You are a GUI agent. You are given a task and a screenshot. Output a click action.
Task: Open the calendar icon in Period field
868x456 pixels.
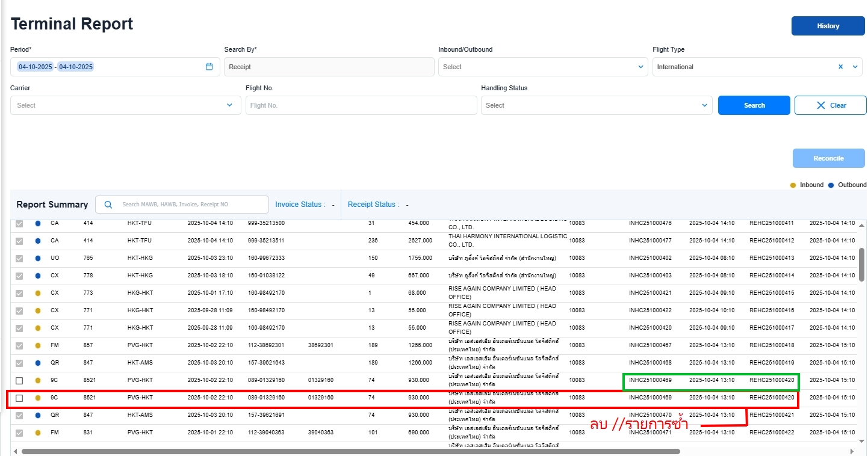click(x=209, y=67)
